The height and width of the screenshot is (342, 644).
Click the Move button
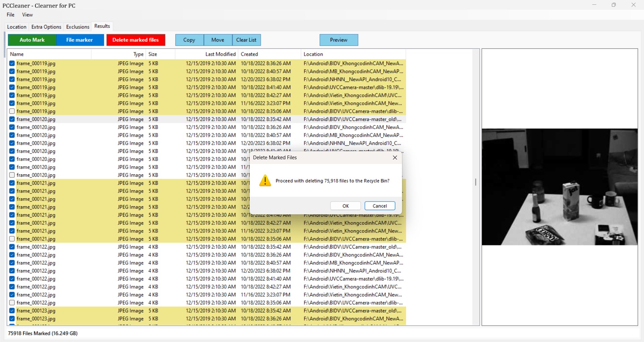[x=218, y=40]
